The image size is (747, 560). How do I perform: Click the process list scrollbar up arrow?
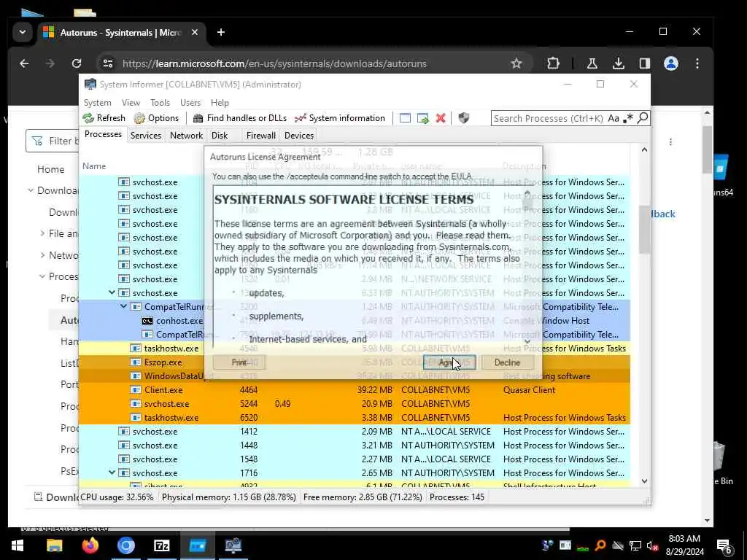644,150
